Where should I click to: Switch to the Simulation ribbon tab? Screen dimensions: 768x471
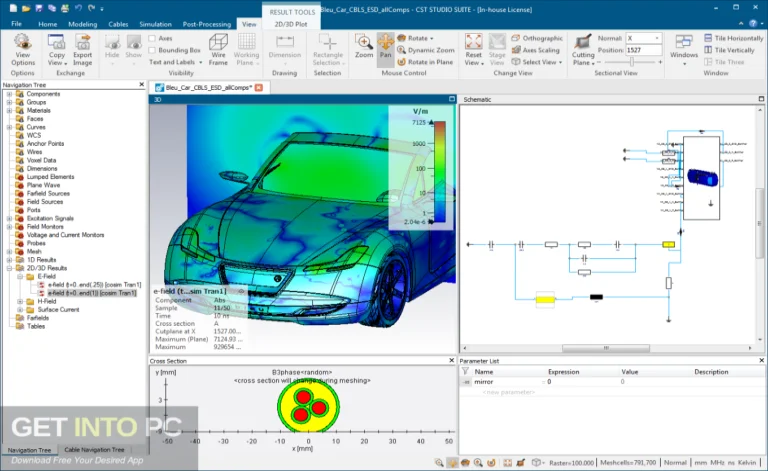pyautogui.click(x=155, y=24)
